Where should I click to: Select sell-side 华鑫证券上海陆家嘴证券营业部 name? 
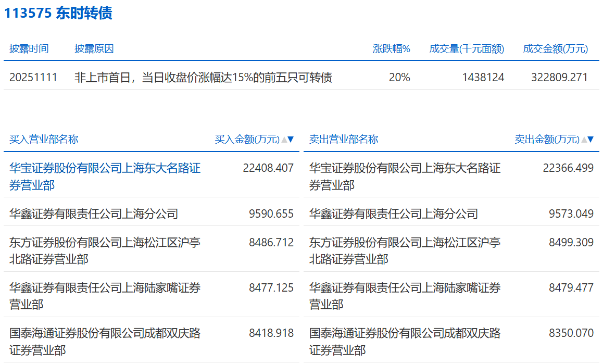[405, 296]
